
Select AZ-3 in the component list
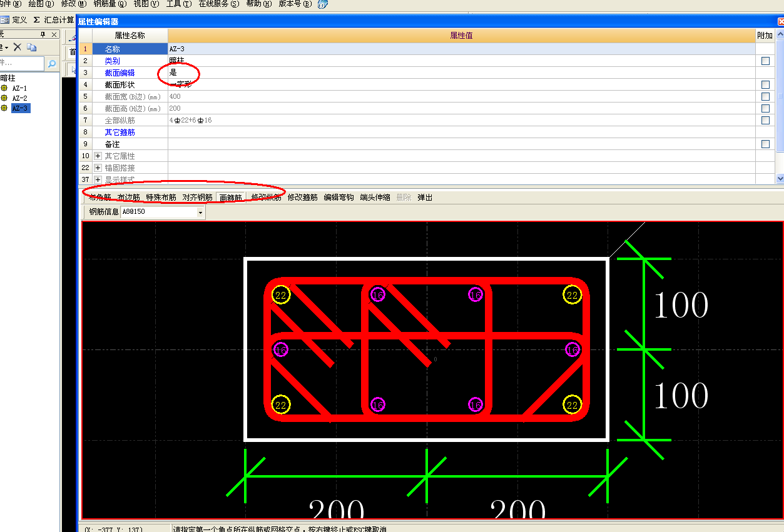click(x=20, y=108)
